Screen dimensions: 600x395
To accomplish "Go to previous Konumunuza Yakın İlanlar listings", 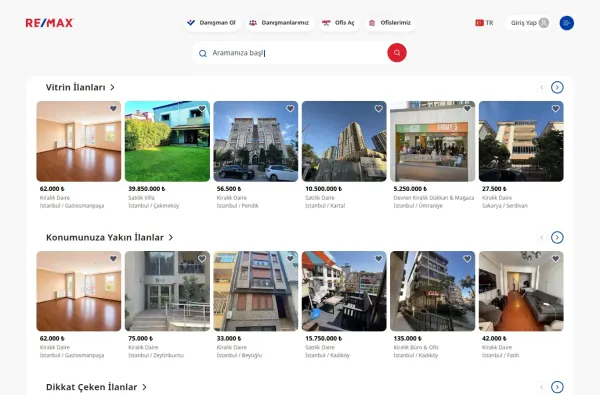I will (x=541, y=237).
